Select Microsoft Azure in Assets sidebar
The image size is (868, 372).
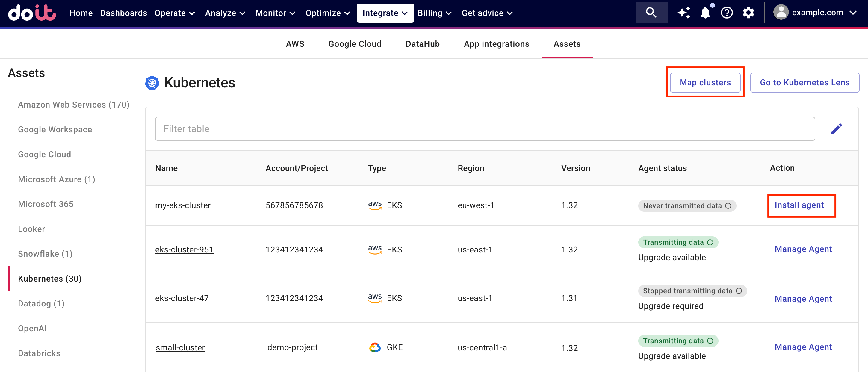tap(56, 179)
